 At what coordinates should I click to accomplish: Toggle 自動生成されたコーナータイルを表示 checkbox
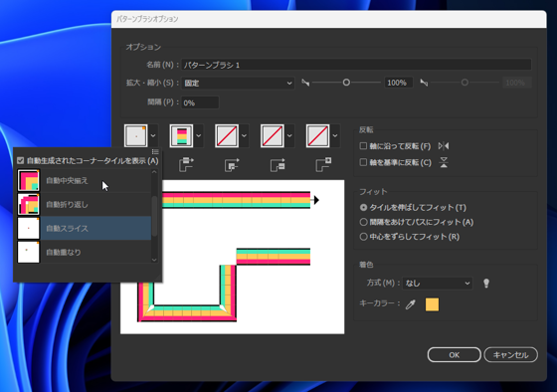click(x=21, y=160)
